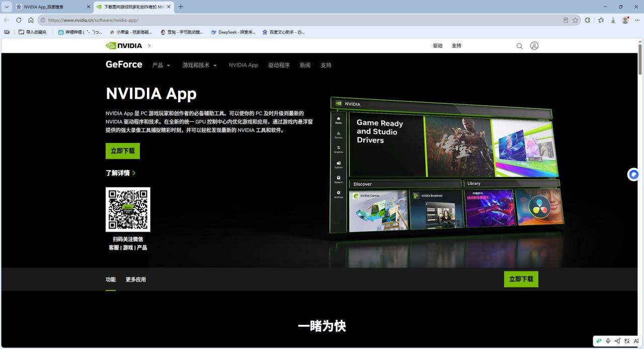644x349 pixels.
Task: Click the blue floating assistant circle icon
Action: pos(633,174)
